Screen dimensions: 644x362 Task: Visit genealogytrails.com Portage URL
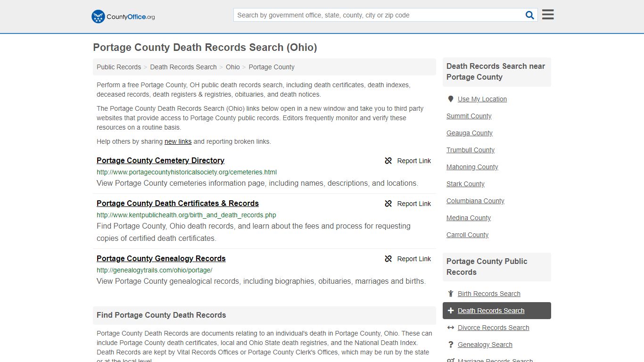click(155, 270)
